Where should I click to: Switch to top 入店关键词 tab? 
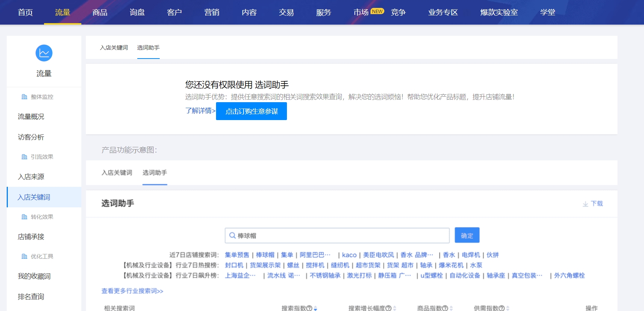[x=114, y=48]
